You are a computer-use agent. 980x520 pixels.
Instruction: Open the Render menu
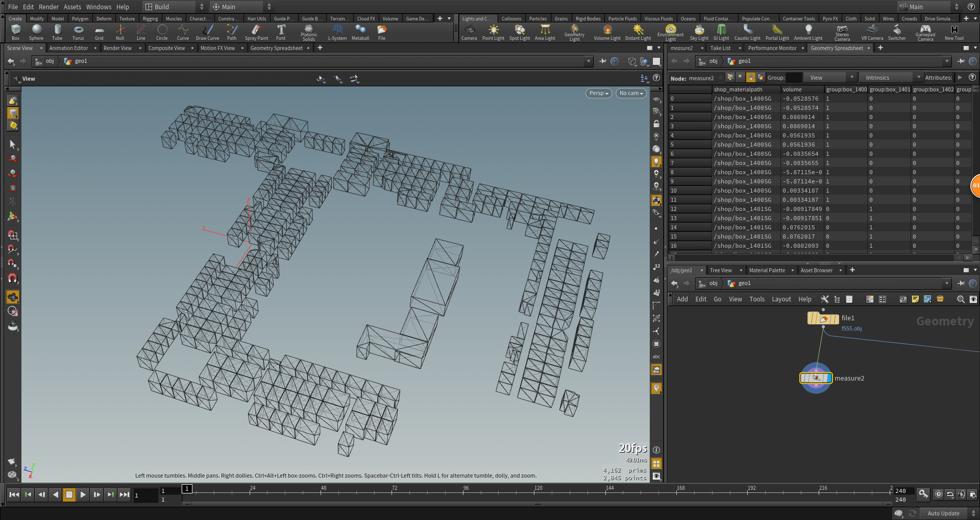coord(48,7)
